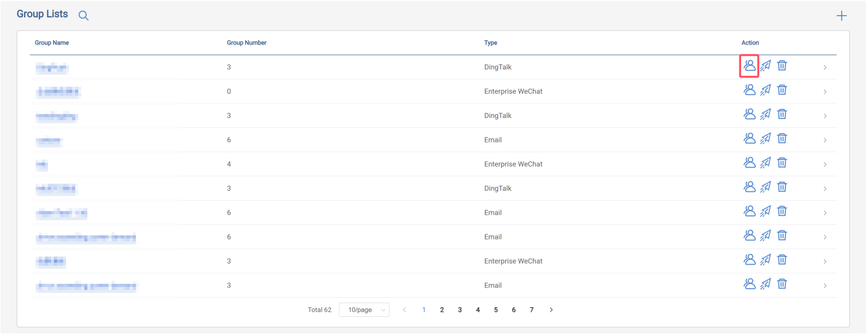Open members icon in the first row
This screenshot has height=335, width=868.
[749, 66]
